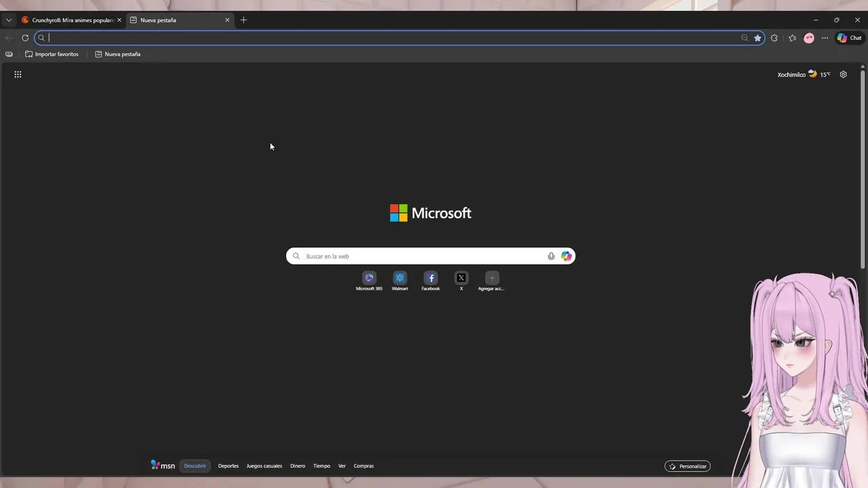Select the Ver feed tab
868x488 pixels.
click(x=342, y=466)
